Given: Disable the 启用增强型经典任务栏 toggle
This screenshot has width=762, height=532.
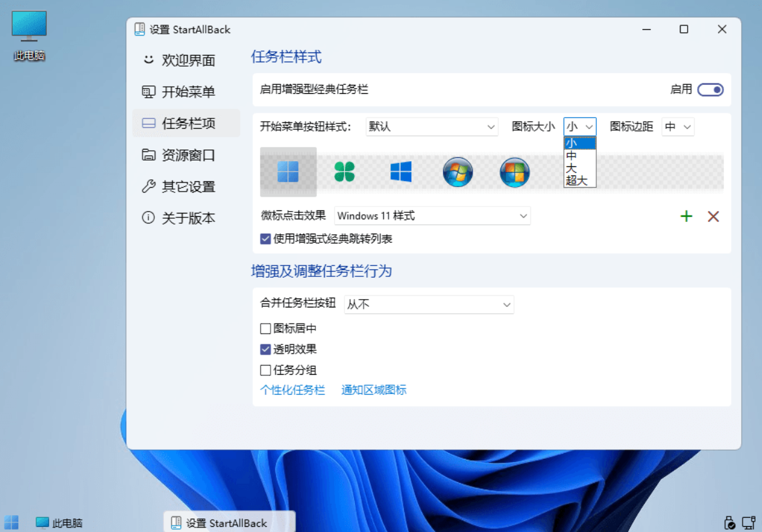Looking at the screenshot, I should click(710, 90).
